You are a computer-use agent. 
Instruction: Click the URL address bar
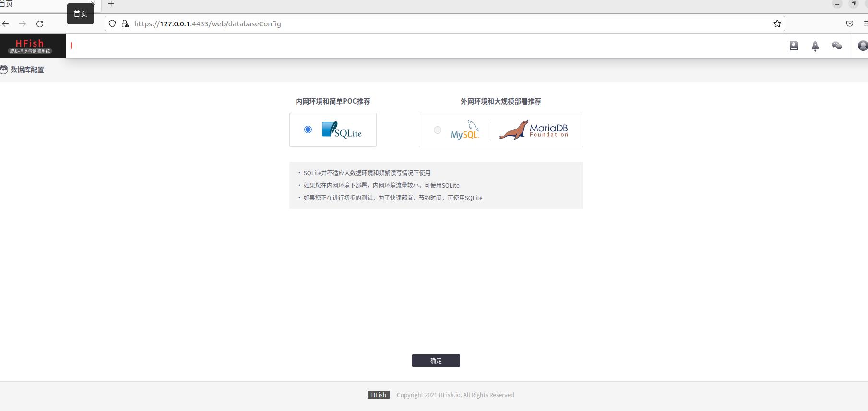(x=432, y=23)
